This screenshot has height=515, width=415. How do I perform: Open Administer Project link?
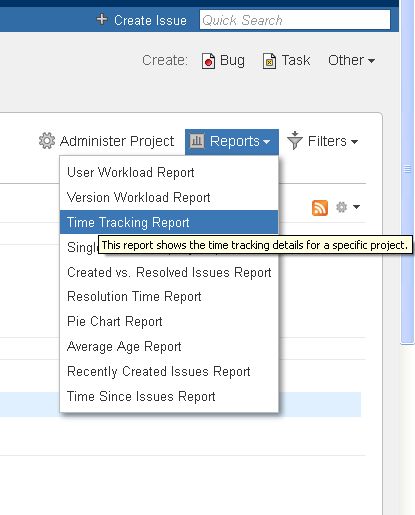point(117,141)
